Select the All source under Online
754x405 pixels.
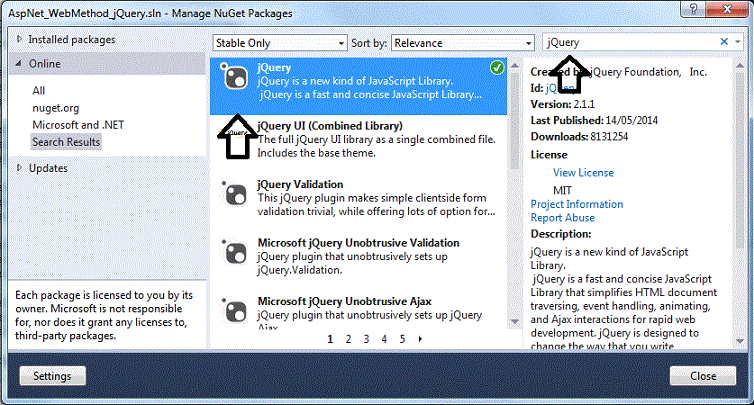point(38,90)
